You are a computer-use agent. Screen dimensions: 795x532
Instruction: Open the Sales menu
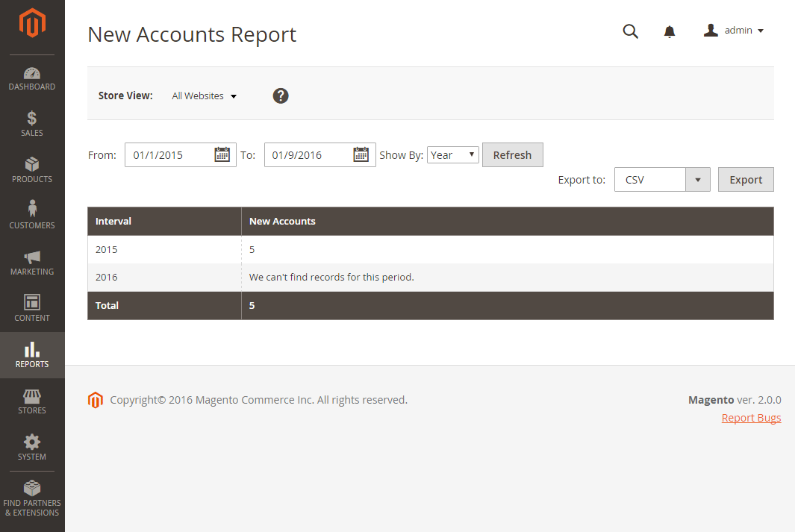pyautogui.click(x=32, y=124)
